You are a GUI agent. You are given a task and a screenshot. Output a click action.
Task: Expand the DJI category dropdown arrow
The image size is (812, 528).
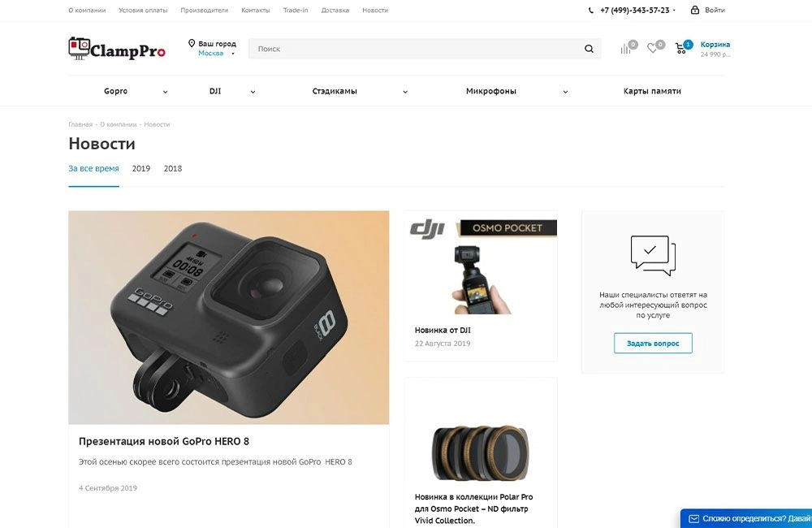253,92
